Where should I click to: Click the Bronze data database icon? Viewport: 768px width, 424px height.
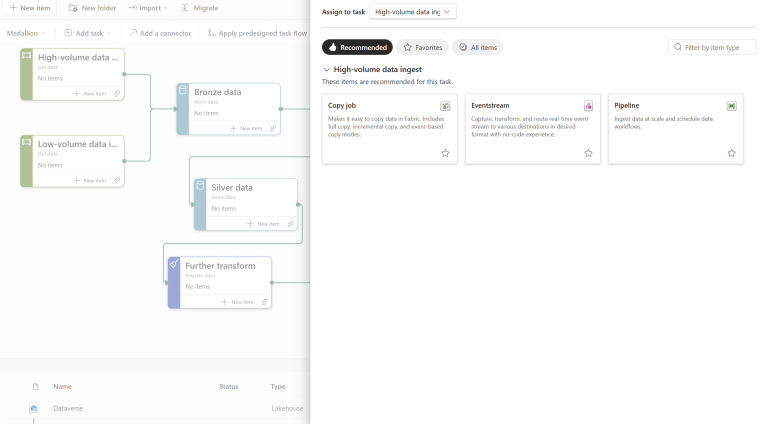coord(183,90)
